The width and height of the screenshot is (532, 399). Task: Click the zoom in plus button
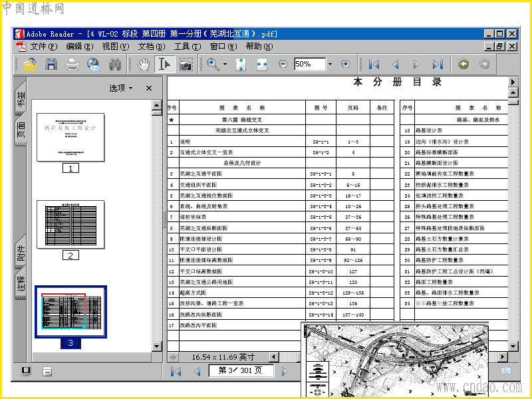click(345, 64)
